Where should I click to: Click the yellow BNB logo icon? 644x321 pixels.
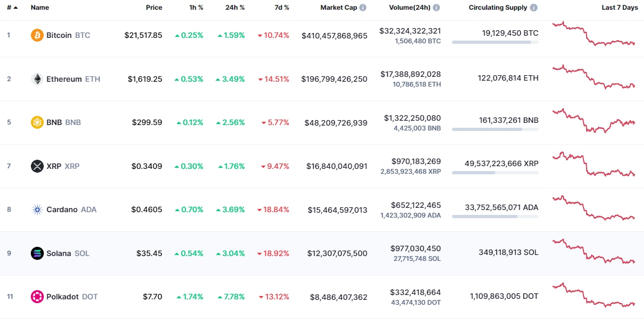point(37,122)
